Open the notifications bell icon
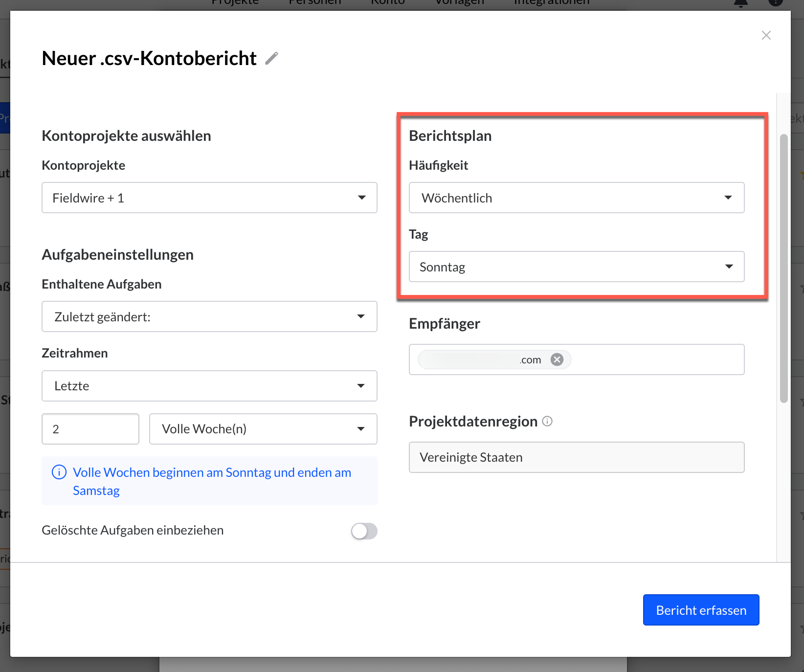Screen dimensions: 804x672 click(x=740, y=3)
